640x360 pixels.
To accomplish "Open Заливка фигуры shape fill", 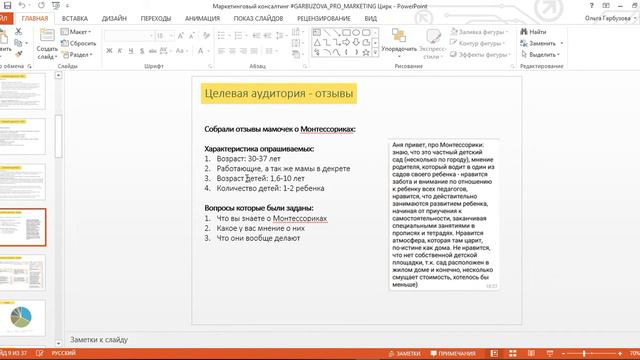I will point(479,31).
